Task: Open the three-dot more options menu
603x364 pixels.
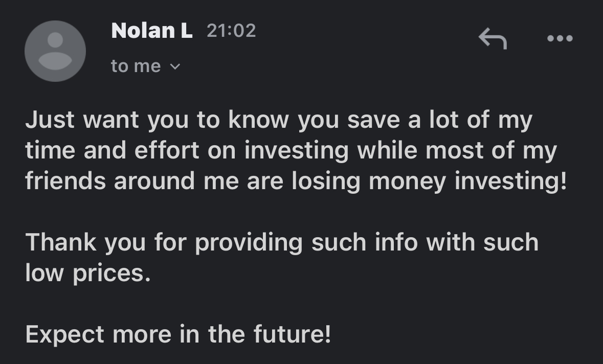Action: (x=560, y=38)
